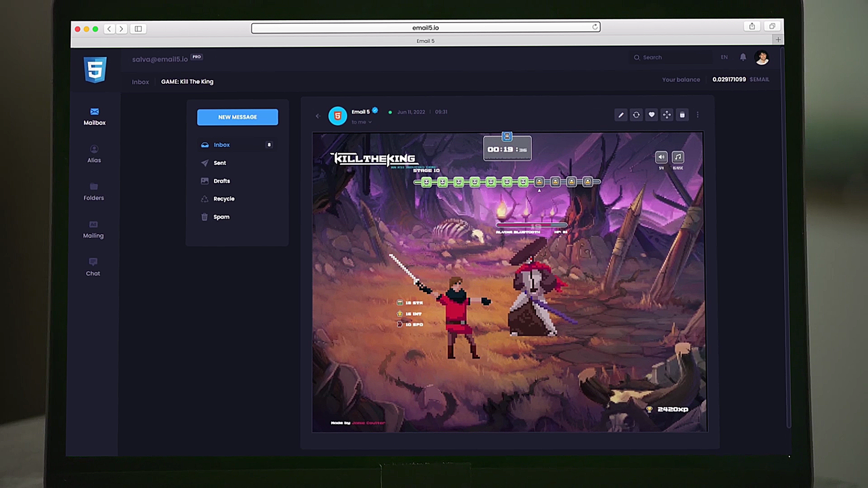
Task: Click the first green stage marker
Action: [426, 182]
